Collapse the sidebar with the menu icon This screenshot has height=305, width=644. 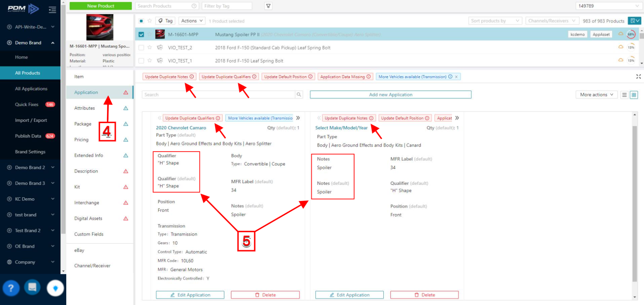coord(53,10)
